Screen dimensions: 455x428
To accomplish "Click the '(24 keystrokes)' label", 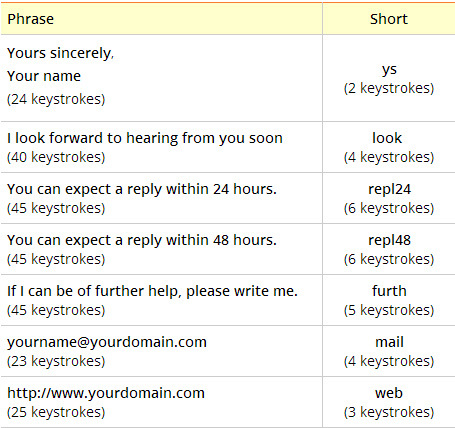I will (x=56, y=99).
